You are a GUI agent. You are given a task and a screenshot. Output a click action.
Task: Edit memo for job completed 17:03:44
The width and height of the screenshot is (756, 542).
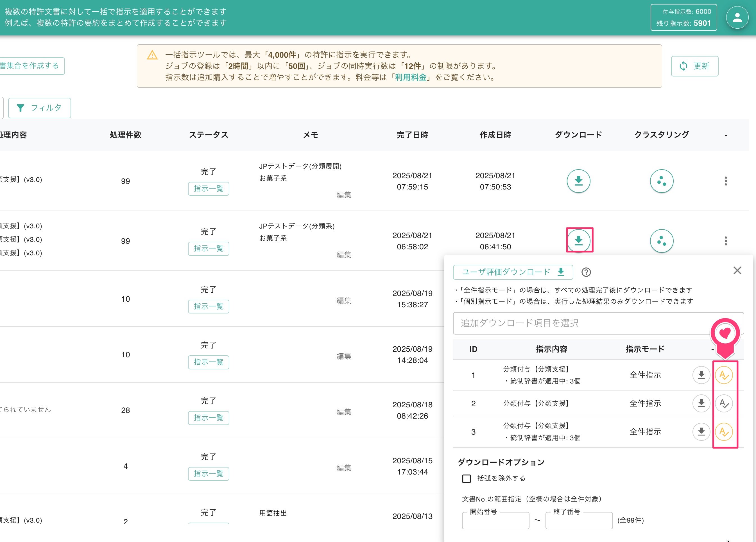(344, 468)
